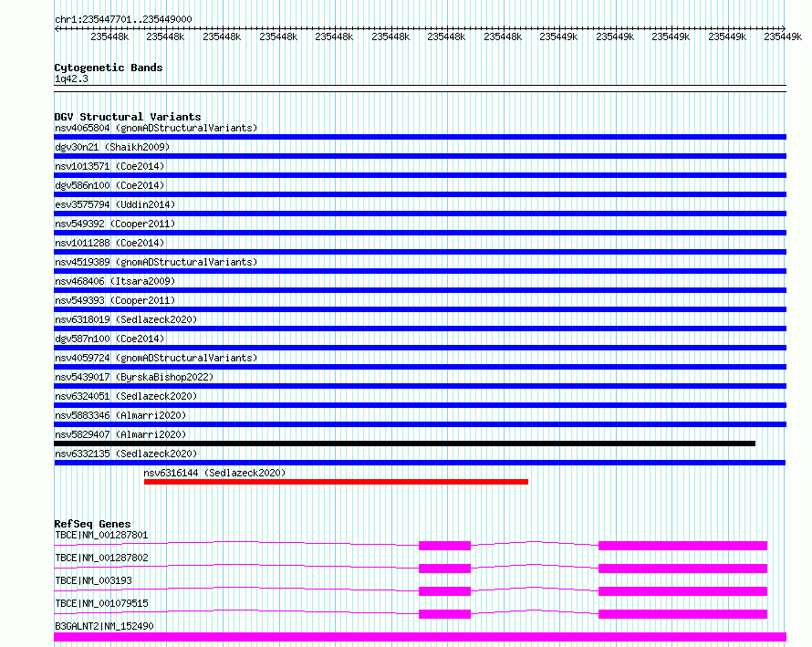Click nsv5883346 (Almarri2020) label
Screen dimensions: 812x647
point(120,415)
